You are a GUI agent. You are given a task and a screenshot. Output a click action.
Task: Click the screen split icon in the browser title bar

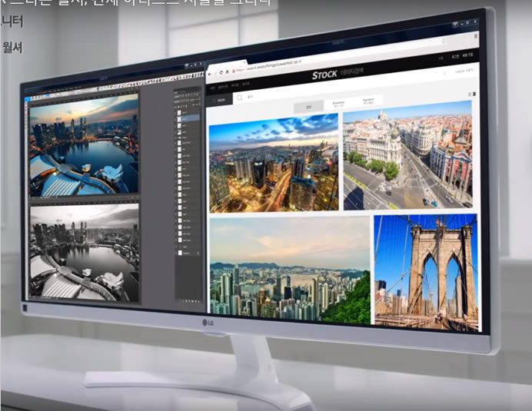point(455,25)
